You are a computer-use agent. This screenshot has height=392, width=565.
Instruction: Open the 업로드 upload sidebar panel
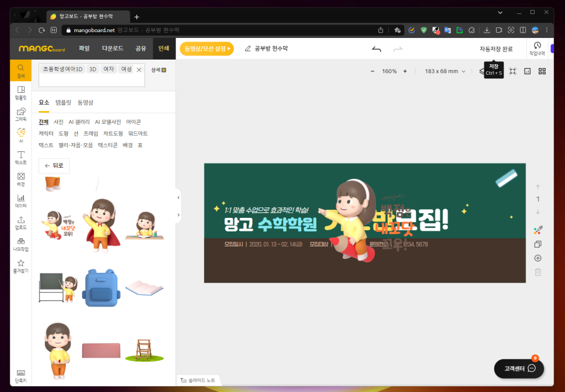tap(21, 223)
